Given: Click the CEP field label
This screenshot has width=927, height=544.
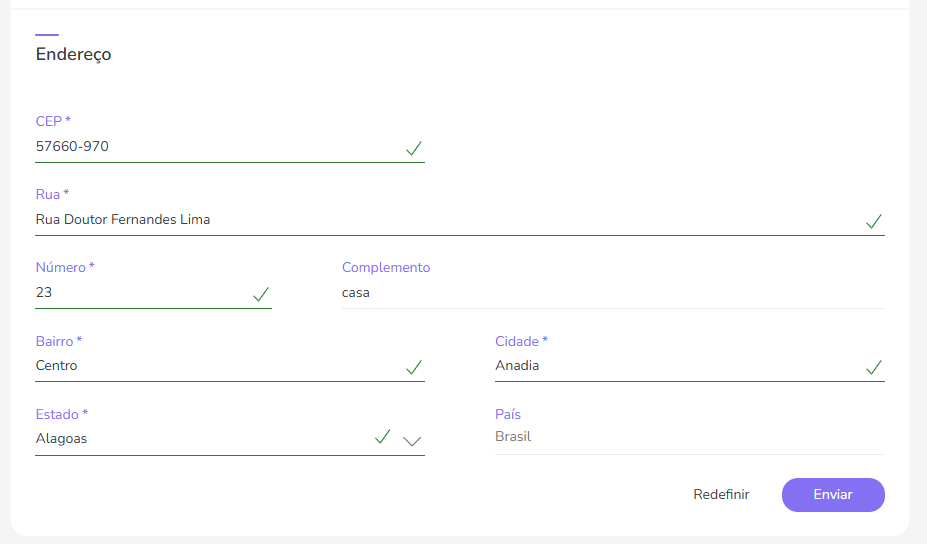Looking at the screenshot, I should [x=53, y=121].
